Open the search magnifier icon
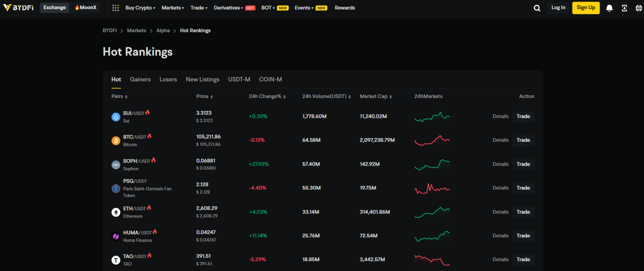Screen dimensions: 644x271 (537, 8)
